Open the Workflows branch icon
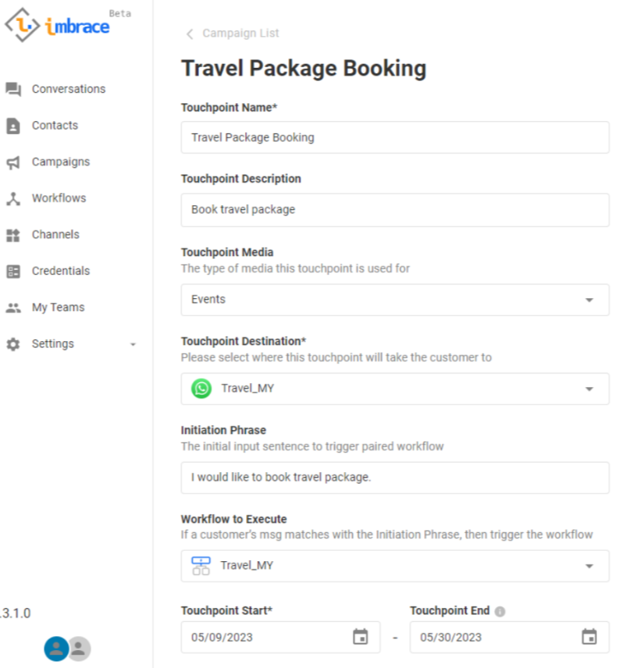The height and width of the screenshot is (668, 644). click(x=13, y=198)
